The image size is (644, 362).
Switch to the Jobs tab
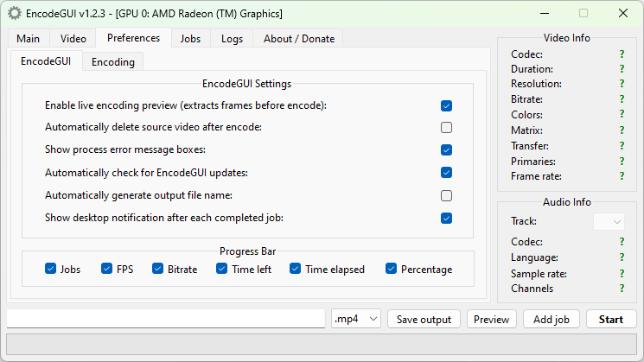(x=190, y=39)
